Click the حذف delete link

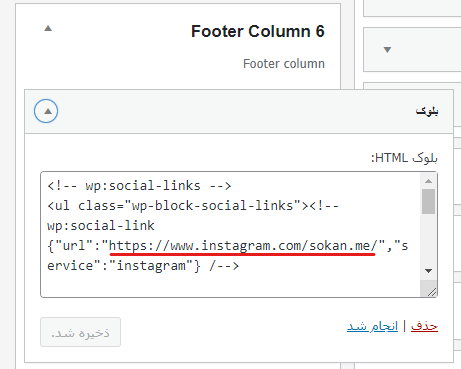[424, 326]
